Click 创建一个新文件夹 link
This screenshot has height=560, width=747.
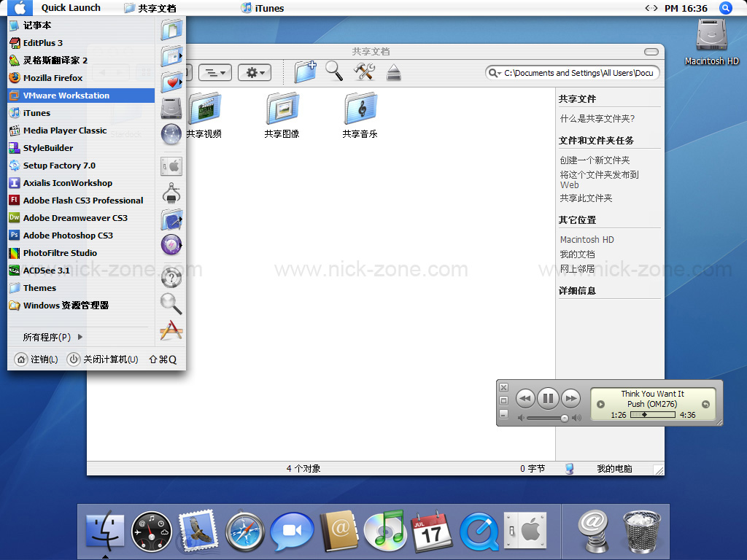(x=595, y=160)
